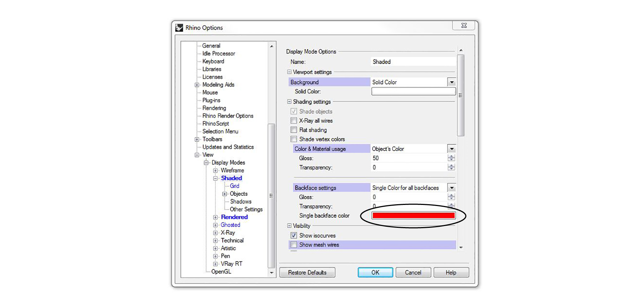Screen dimensions: 644x304
Task: Open Rhino Render Options page
Action: point(228,116)
